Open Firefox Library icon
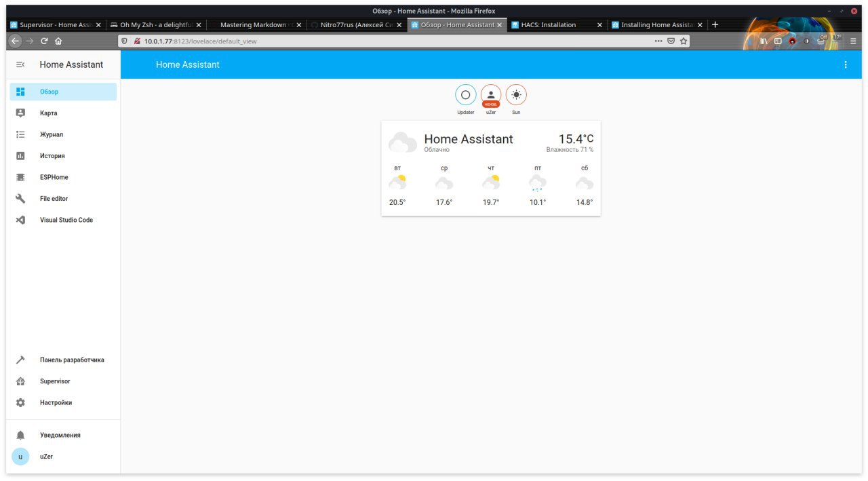 (x=764, y=41)
